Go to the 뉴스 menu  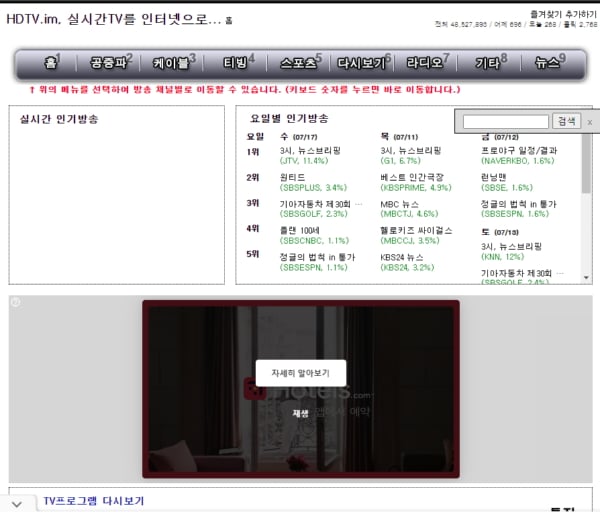[548, 63]
